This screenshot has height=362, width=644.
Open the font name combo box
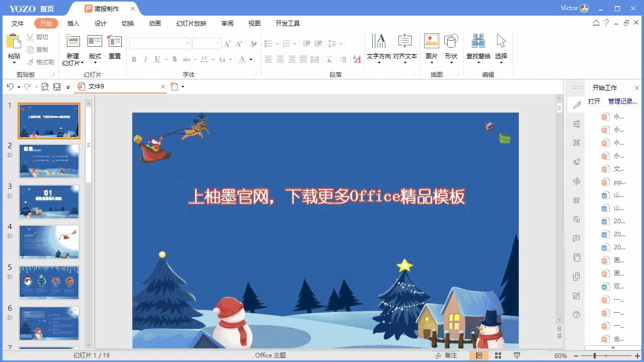(x=160, y=44)
